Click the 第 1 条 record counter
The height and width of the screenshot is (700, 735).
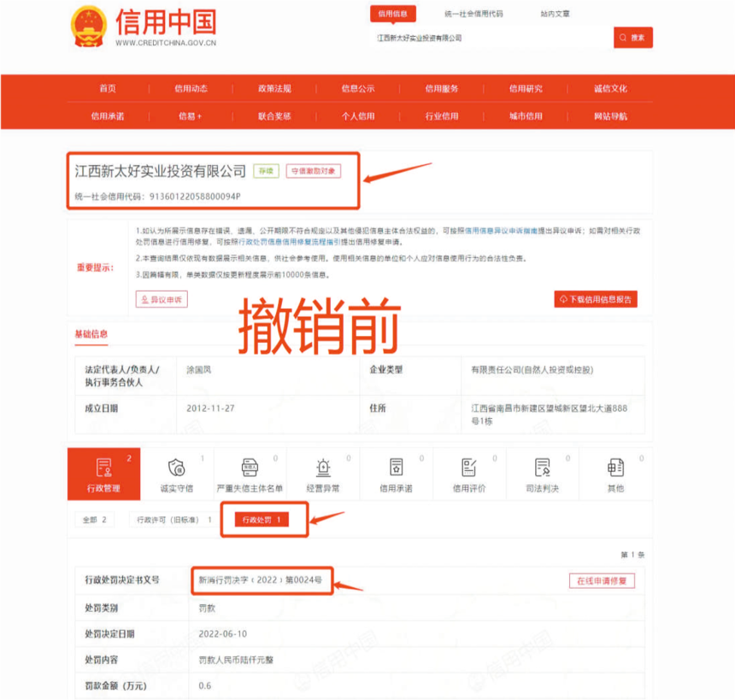click(632, 555)
